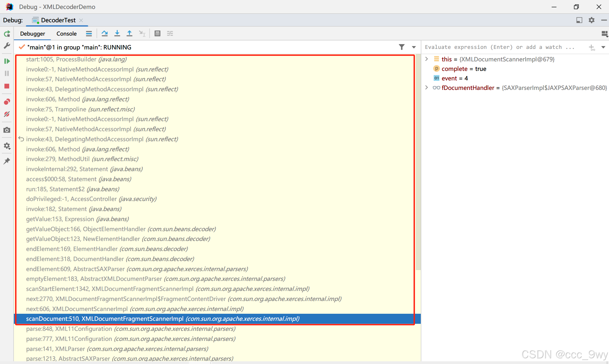609x364 pixels.
Task: Step into the current method call
Action: coord(117,33)
